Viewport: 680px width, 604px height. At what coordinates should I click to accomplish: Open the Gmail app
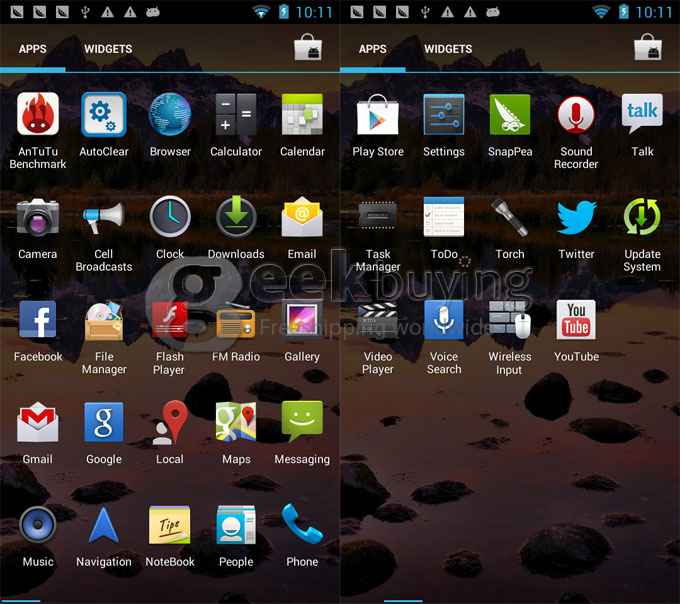38,422
